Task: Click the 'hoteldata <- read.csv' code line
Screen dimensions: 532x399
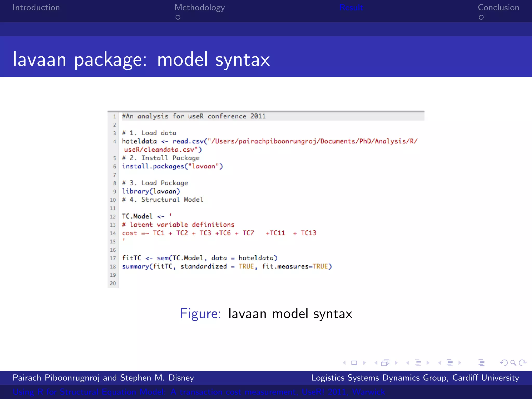Action: tap(270, 145)
